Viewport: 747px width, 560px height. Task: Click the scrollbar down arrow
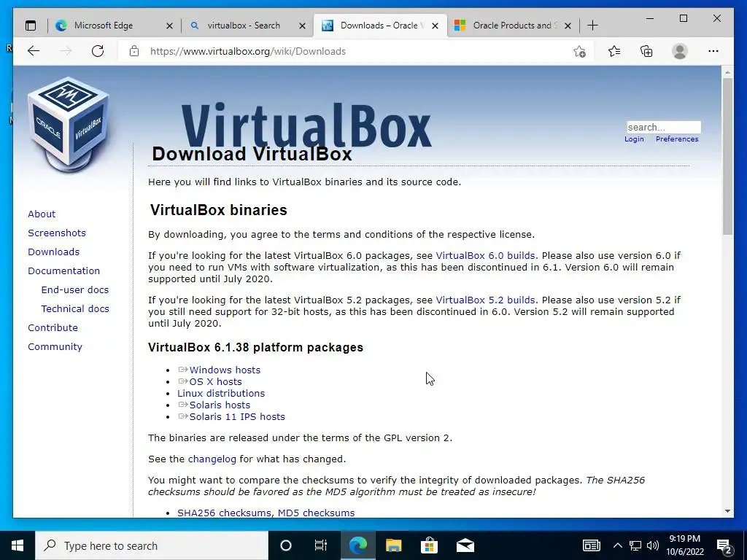click(x=727, y=511)
